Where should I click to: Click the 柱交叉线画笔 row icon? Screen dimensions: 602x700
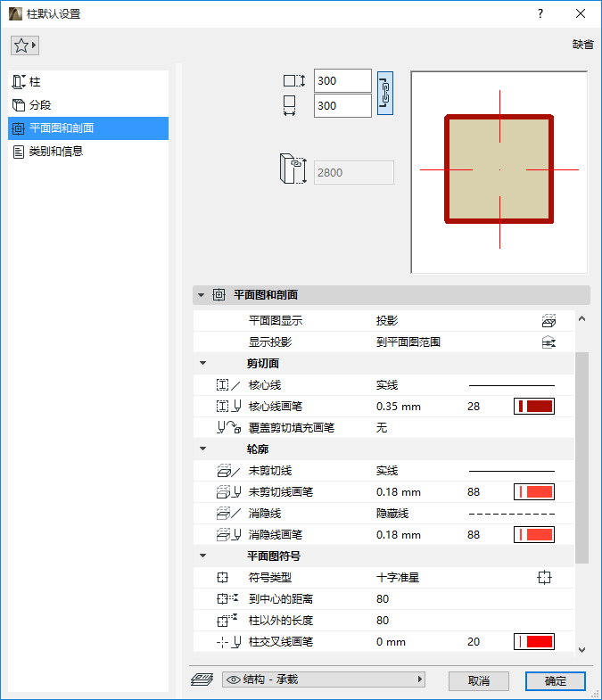tap(228, 642)
